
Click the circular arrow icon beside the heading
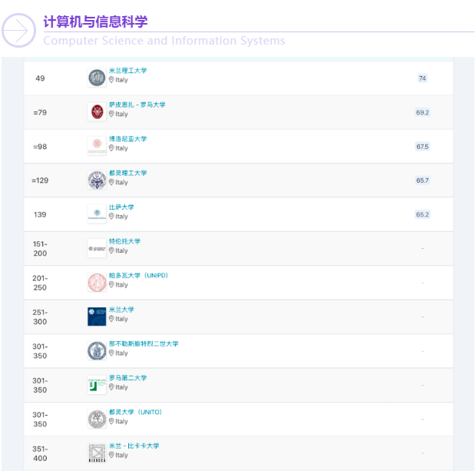pos(19,31)
